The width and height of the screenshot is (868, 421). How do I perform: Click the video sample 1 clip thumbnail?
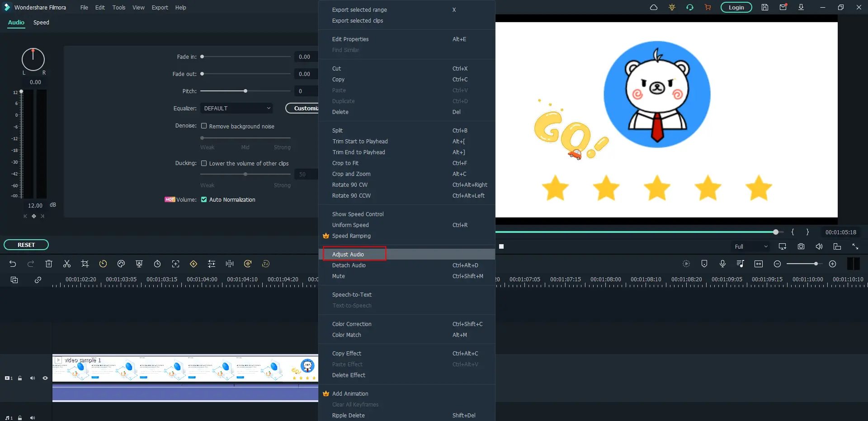point(185,369)
